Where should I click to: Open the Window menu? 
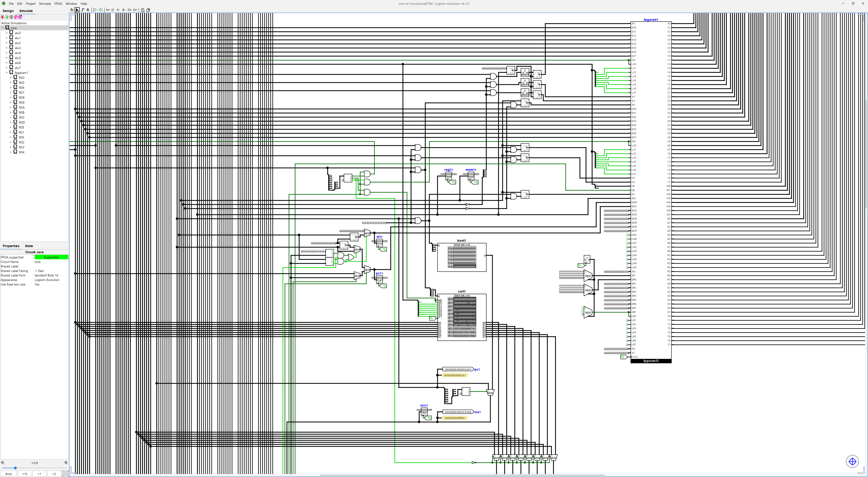point(71,4)
